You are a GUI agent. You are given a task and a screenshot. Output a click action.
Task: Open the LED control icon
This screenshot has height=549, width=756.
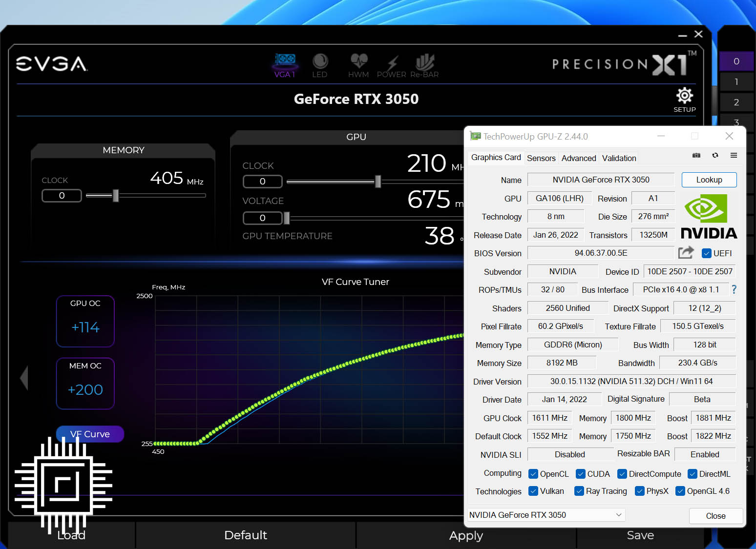(320, 65)
